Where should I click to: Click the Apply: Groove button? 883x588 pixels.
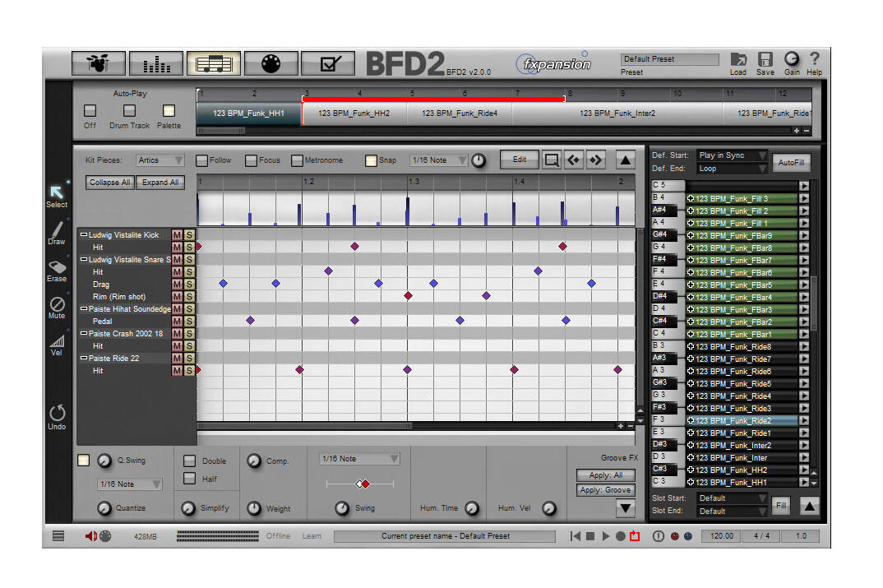point(605,490)
